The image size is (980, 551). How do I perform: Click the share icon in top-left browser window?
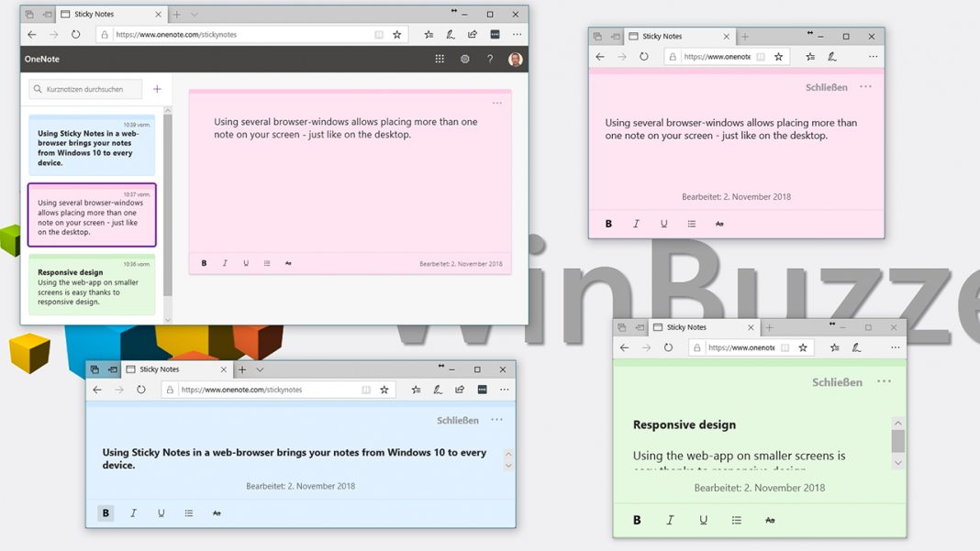pos(473,34)
